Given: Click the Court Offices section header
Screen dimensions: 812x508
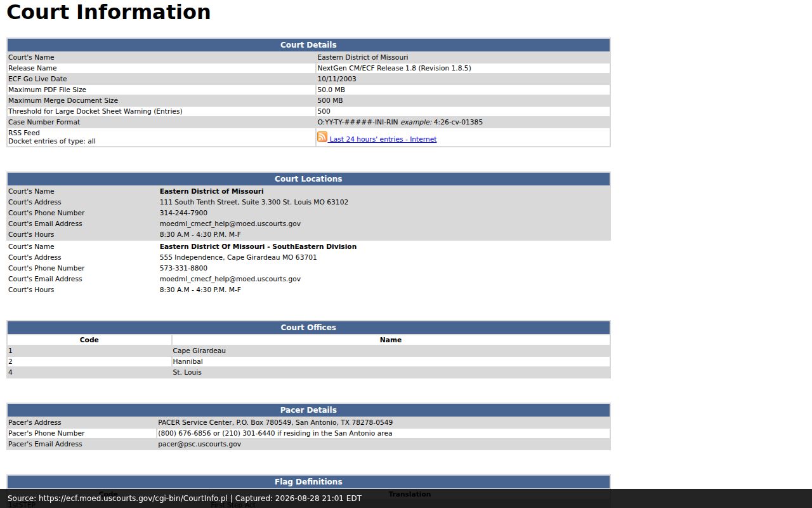Looking at the screenshot, I should (308, 328).
